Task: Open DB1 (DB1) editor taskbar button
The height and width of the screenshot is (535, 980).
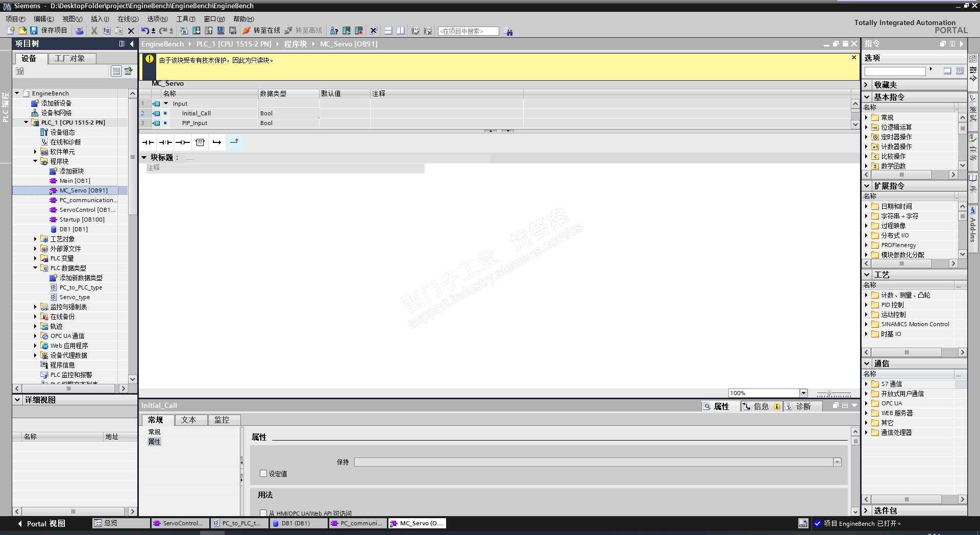Action: coord(299,523)
